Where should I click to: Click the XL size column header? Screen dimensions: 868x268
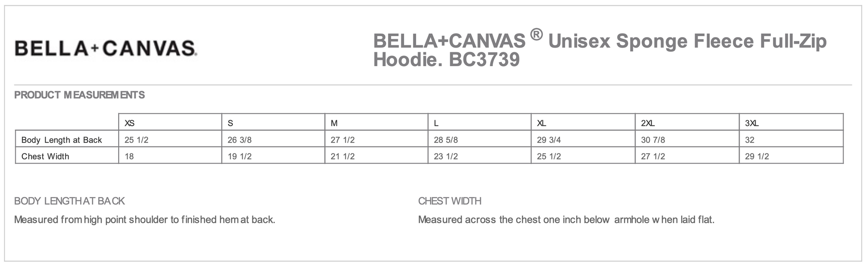pos(541,123)
